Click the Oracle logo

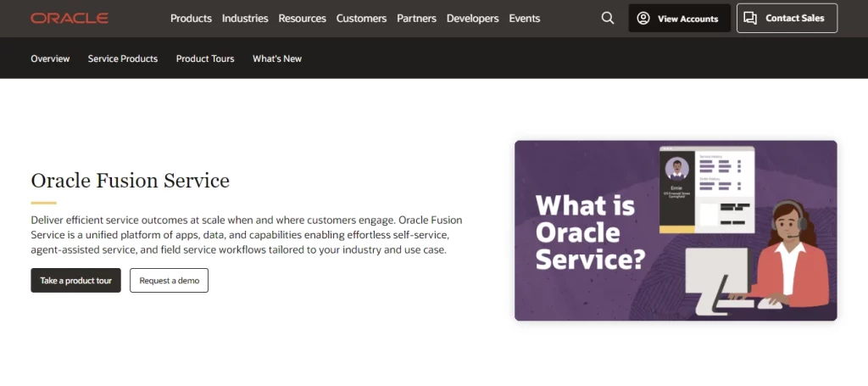coord(70,19)
